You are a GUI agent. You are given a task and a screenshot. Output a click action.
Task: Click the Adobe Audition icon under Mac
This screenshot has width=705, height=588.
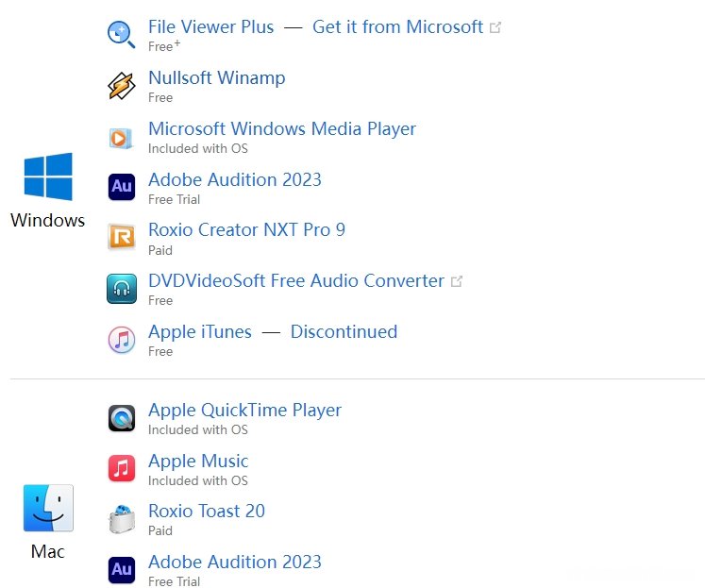tap(122, 569)
